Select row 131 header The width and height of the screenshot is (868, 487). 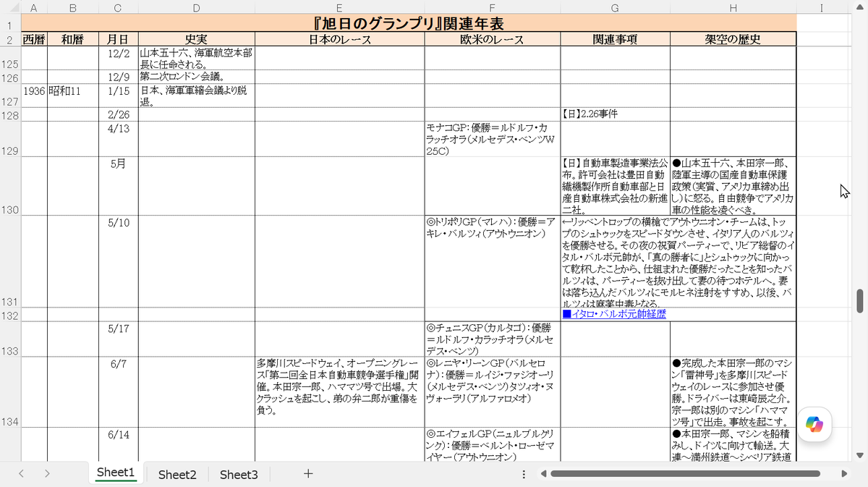(x=10, y=261)
